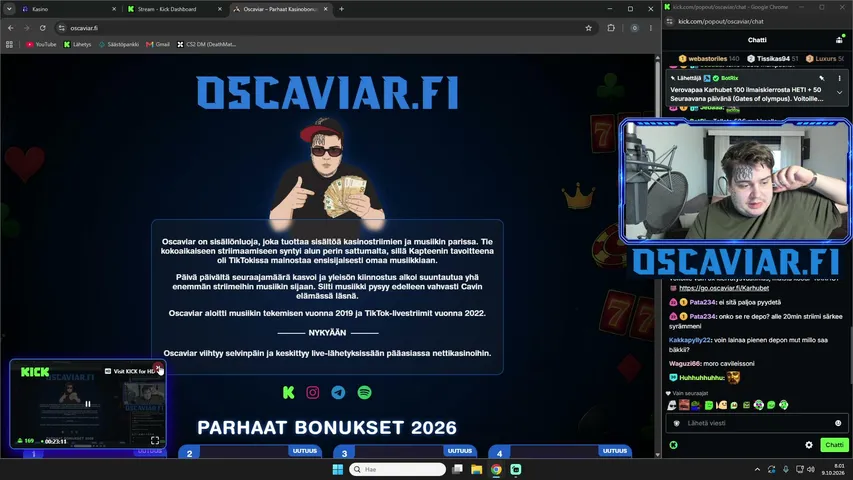
Task: Insert the first quick emote in chat
Action: 672,405
